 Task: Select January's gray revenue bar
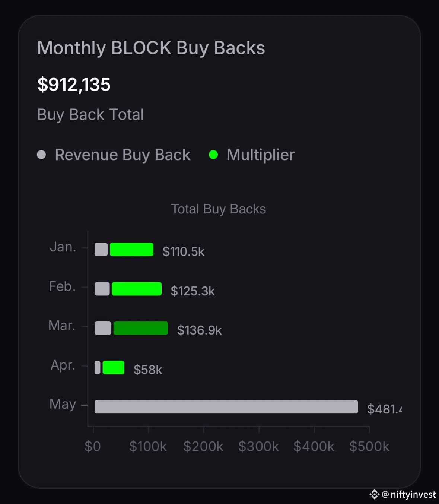101,250
